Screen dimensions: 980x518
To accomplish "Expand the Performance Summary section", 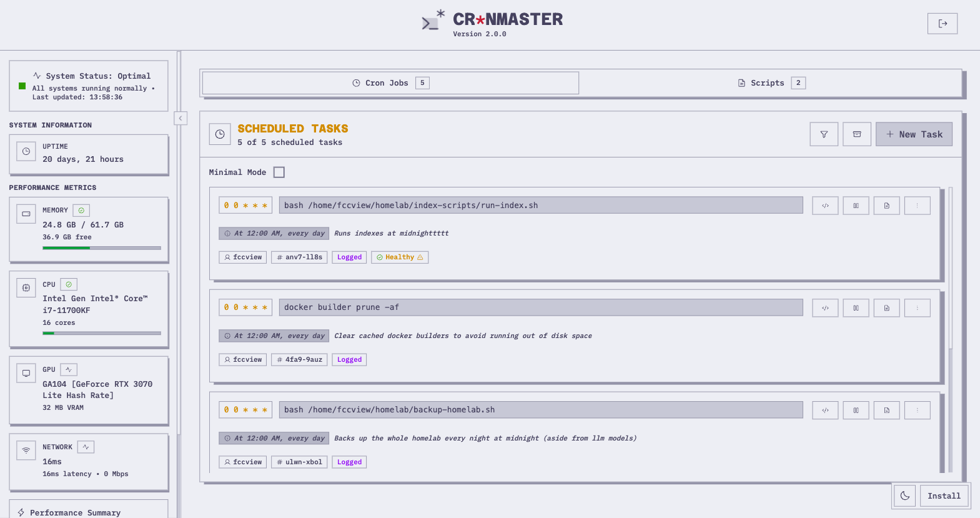I will coord(88,512).
